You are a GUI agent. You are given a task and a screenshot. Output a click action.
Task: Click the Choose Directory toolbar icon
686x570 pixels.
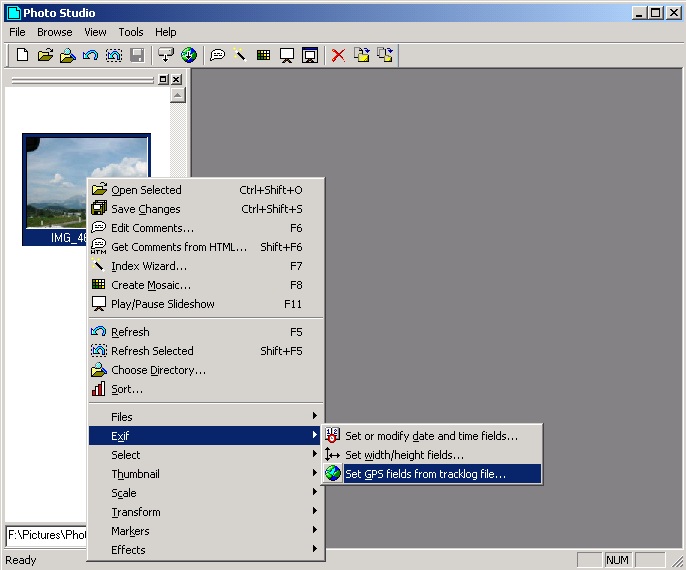[68, 55]
